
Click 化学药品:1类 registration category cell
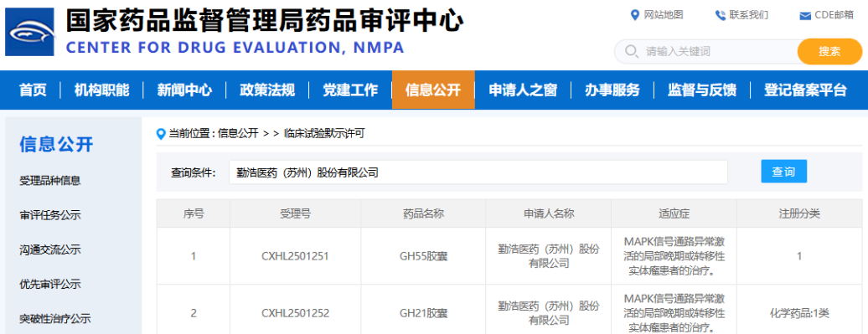click(x=799, y=314)
